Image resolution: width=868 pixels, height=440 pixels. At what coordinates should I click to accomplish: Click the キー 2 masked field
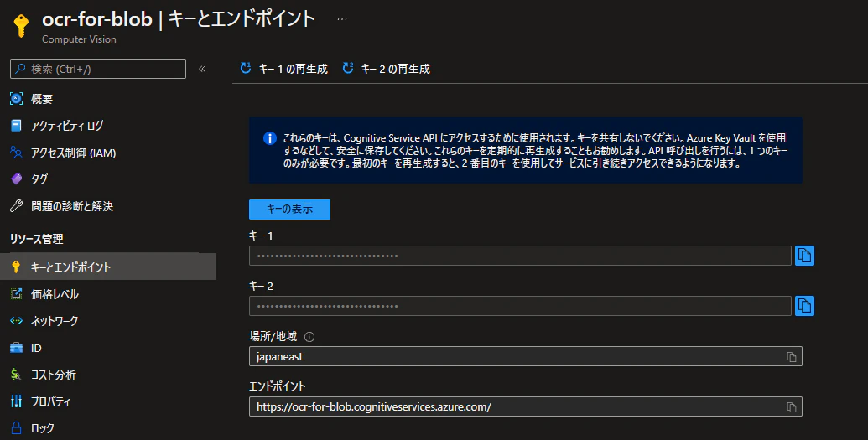pyautogui.click(x=520, y=306)
